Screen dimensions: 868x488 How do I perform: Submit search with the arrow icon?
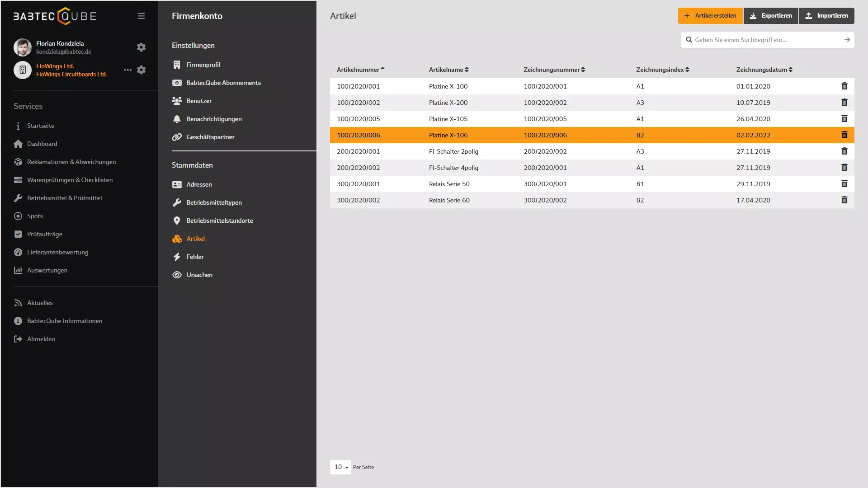coord(847,40)
